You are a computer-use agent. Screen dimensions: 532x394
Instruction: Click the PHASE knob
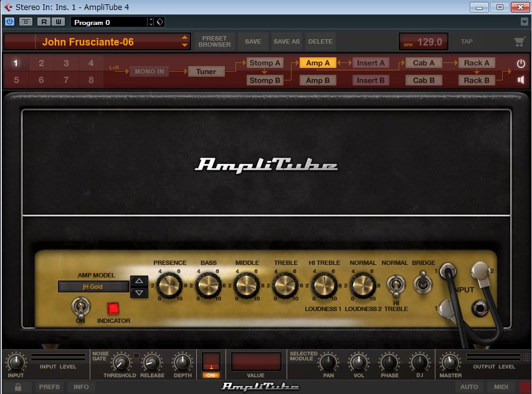point(389,362)
